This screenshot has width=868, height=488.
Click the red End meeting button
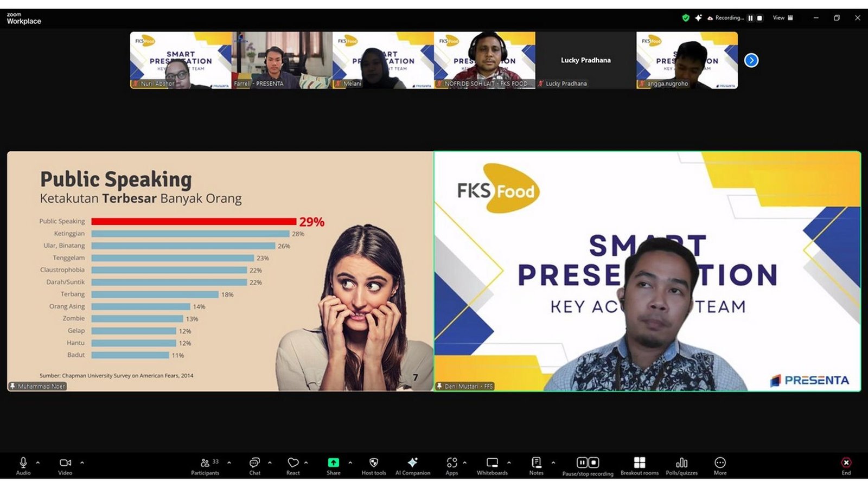(846, 466)
